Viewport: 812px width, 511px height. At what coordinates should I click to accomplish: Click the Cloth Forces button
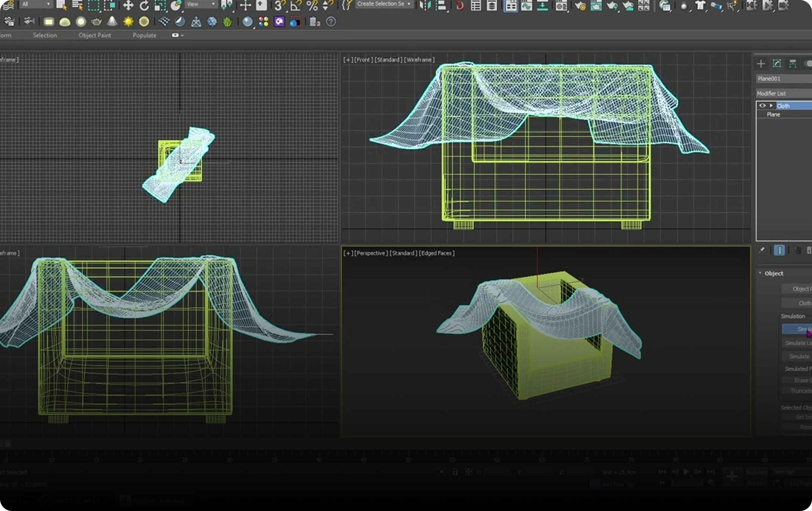[797, 303]
